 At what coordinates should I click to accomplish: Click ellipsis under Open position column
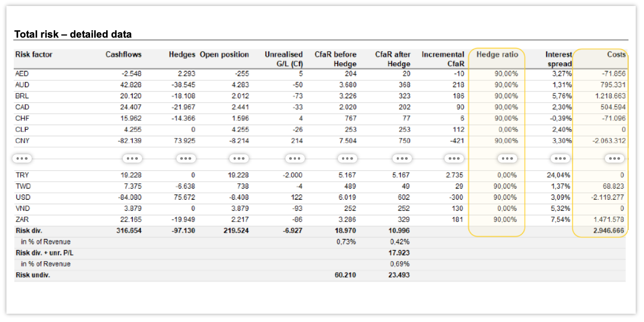pos(239,158)
